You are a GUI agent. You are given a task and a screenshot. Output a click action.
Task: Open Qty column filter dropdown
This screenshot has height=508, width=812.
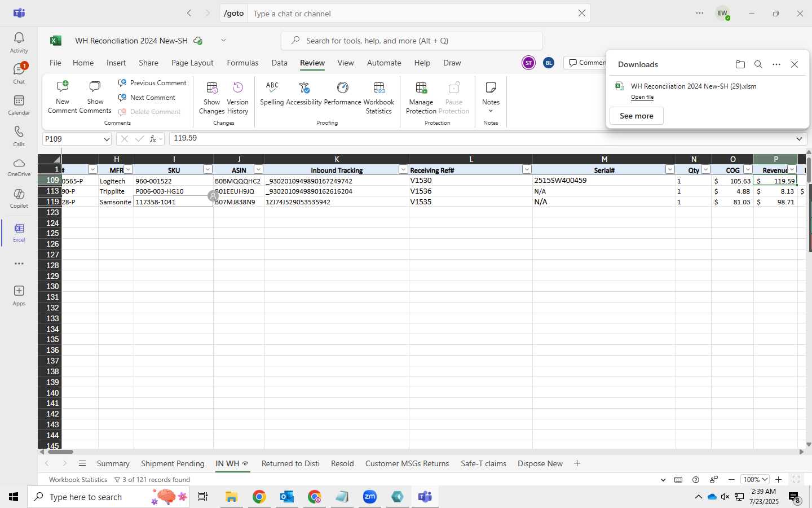(x=705, y=170)
